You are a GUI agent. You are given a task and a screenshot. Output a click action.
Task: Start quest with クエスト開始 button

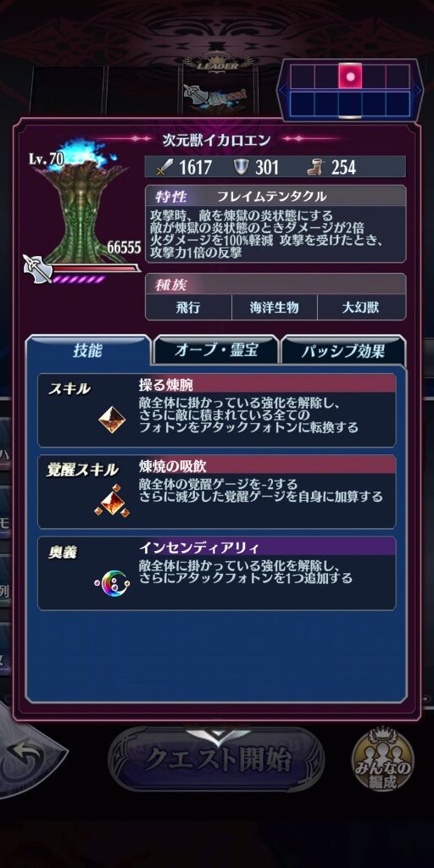point(216,760)
